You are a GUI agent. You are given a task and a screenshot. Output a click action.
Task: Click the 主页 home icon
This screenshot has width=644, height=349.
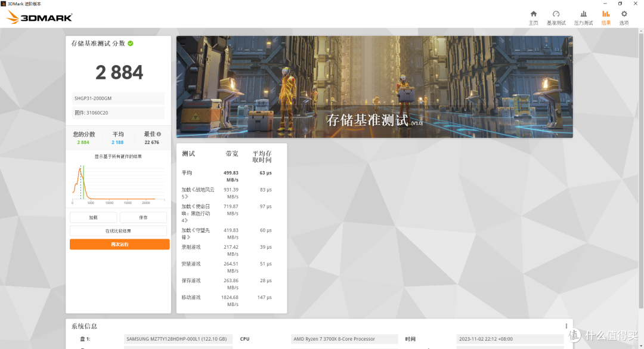534,16
